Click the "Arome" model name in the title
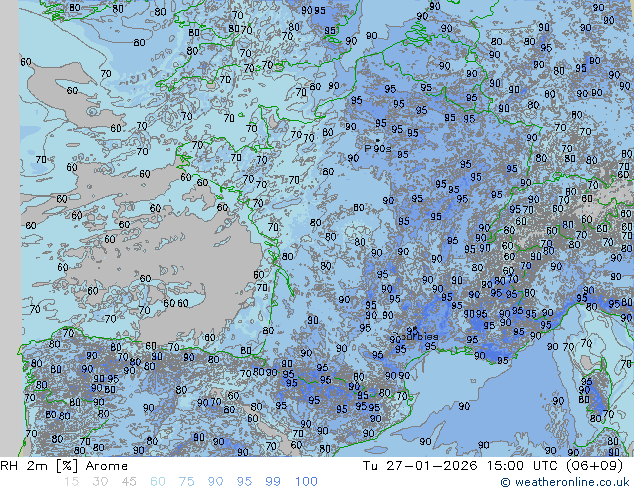This screenshot has width=634, height=490. tap(106, 466)
